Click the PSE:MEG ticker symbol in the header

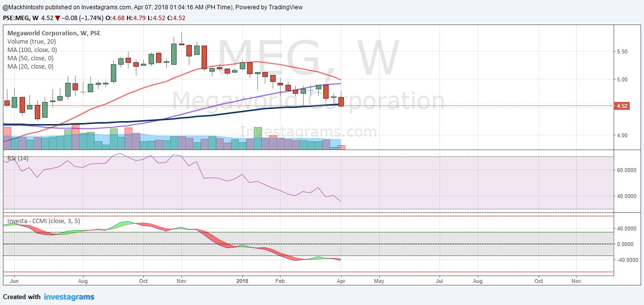tap(16, 19)
